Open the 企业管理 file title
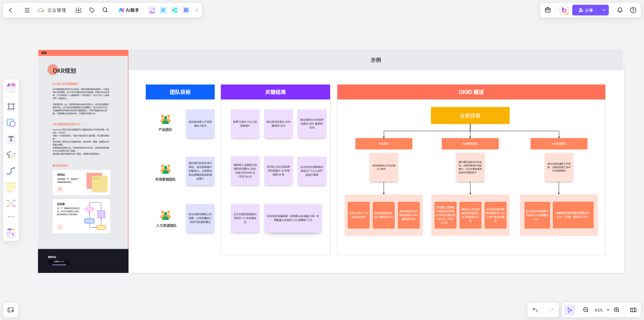Viewport: 644px width, 320px height. click(56, 10)
